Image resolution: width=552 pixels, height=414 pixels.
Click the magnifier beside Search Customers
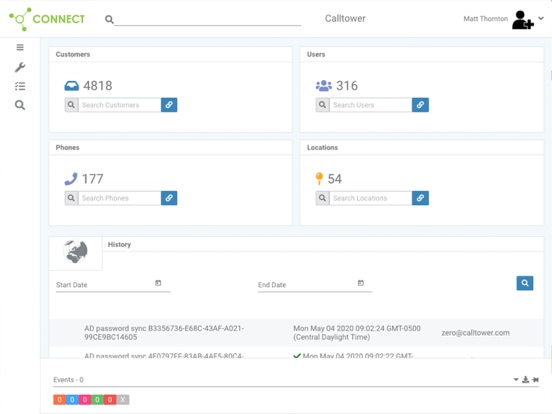(x=71, y=105)
